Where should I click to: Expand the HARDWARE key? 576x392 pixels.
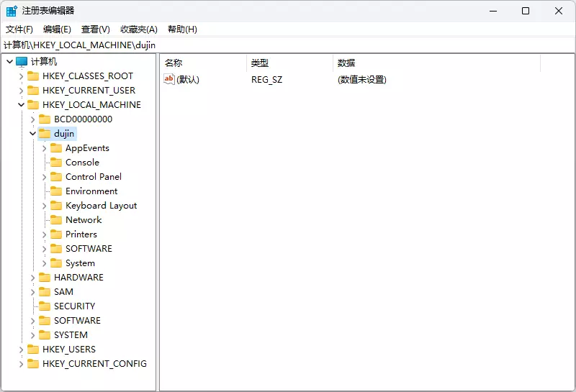[x=32, y=278]
